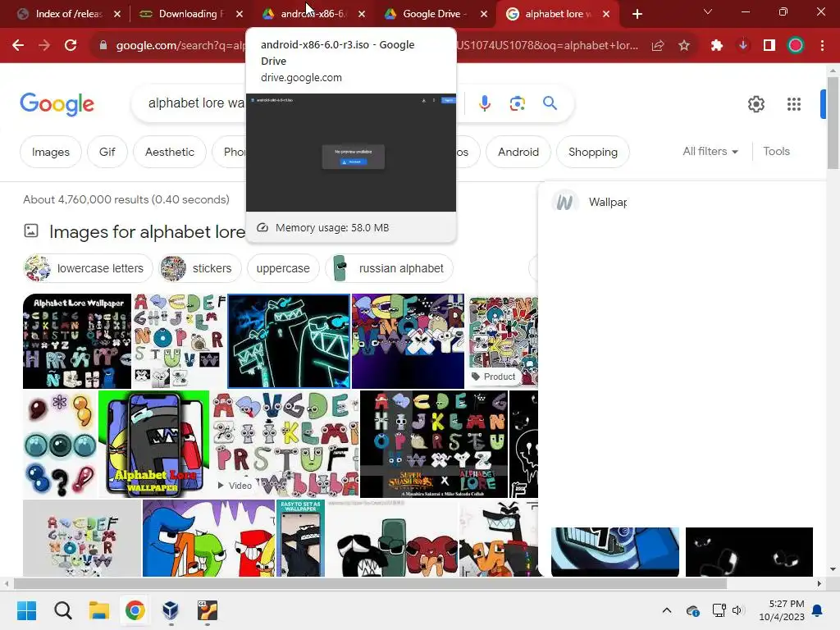Go back using browser back arrow
The image size is (840, 630).
coord(18,46)
